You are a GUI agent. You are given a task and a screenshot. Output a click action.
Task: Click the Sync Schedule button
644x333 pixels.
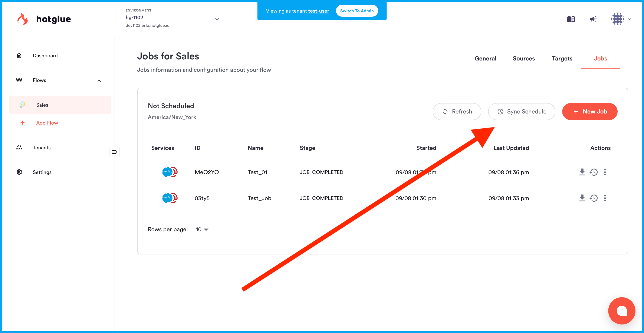coord(522,112)
